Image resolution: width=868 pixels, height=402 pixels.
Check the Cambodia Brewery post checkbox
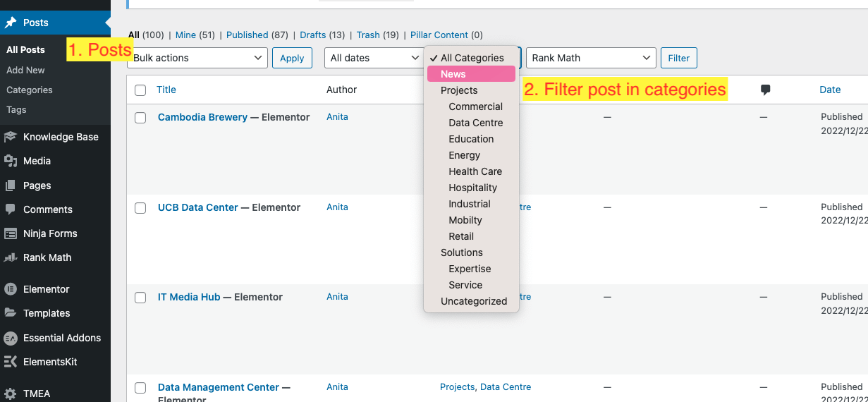point(140,118)
